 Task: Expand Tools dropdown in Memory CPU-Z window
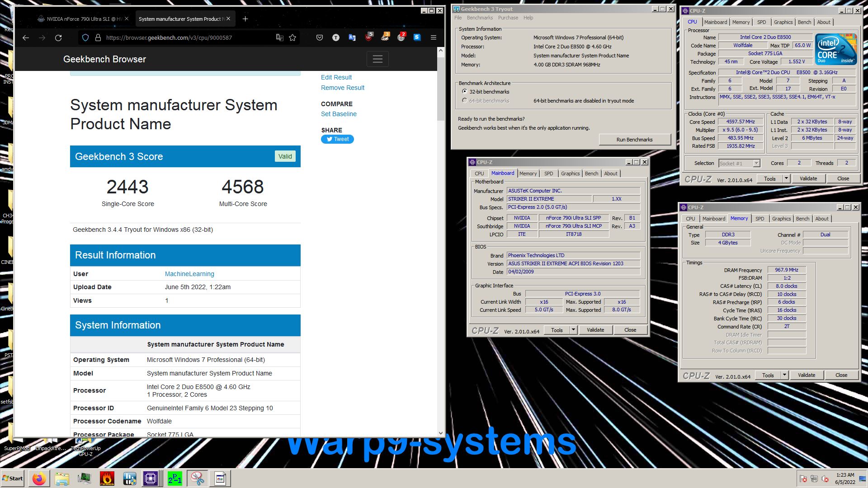click(784, 375)
